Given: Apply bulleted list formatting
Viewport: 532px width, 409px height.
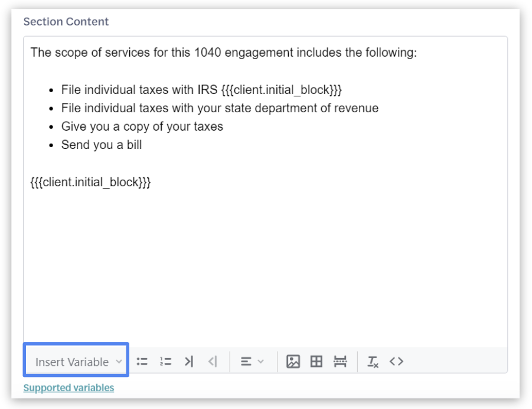Looking at the screenshot, I should pos(142,362).
